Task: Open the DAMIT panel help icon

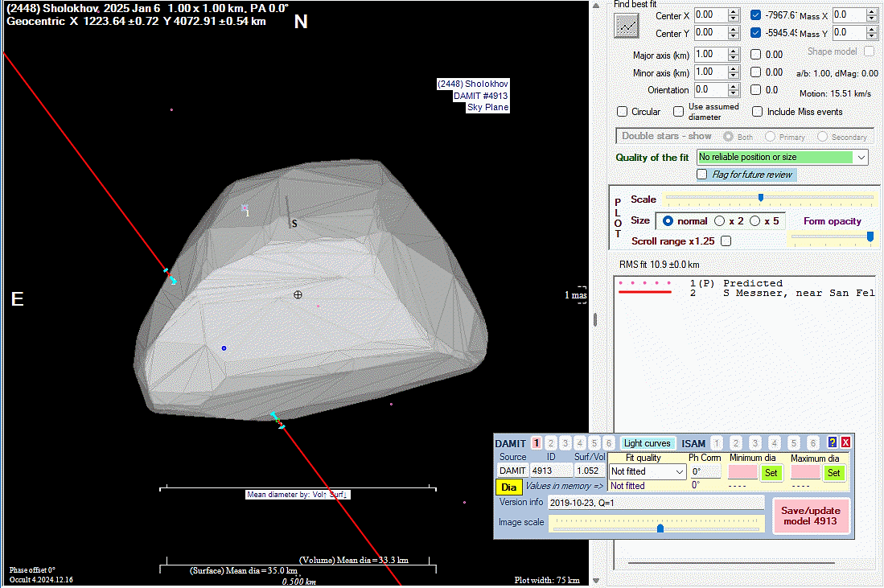Action: click(x=833, y=442)
